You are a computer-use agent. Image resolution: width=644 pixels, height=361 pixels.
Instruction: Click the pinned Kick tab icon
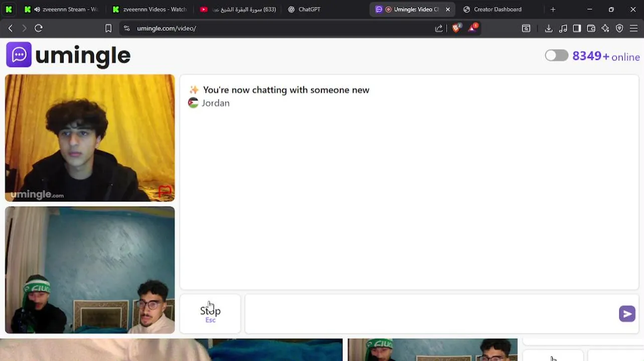coord(9,9)
